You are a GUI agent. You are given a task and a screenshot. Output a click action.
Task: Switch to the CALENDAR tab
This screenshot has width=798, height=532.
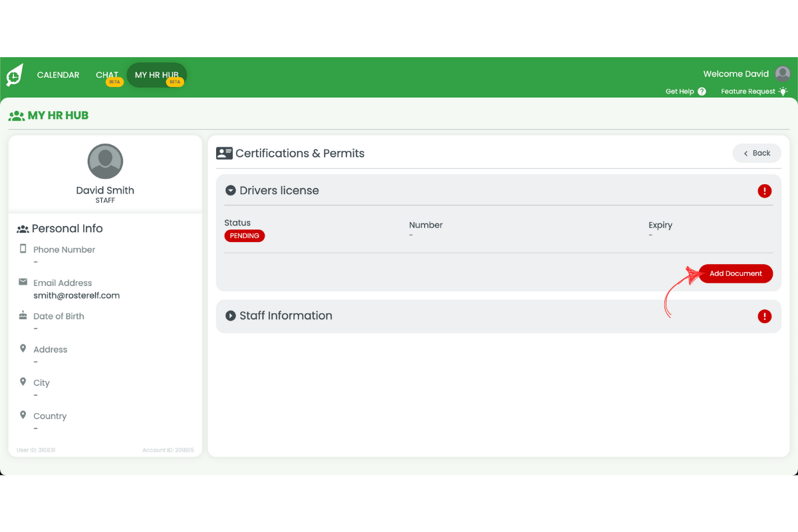pos(58,74)
